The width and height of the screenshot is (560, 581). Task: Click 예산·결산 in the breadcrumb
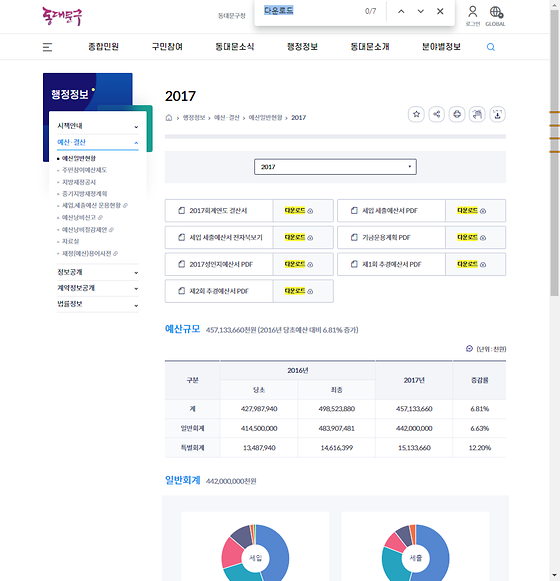tap(226, 117)
